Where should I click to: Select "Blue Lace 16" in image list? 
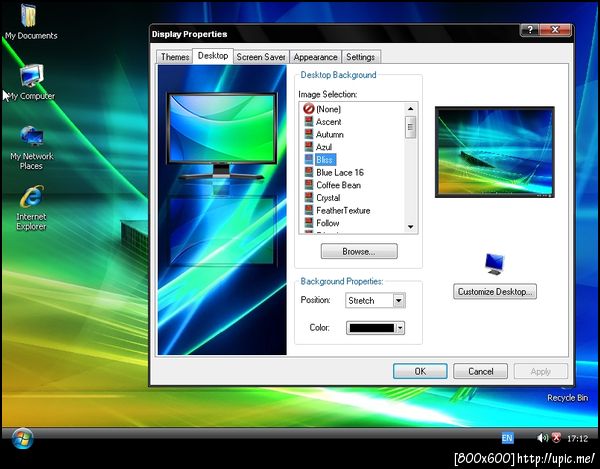(340, 172)
